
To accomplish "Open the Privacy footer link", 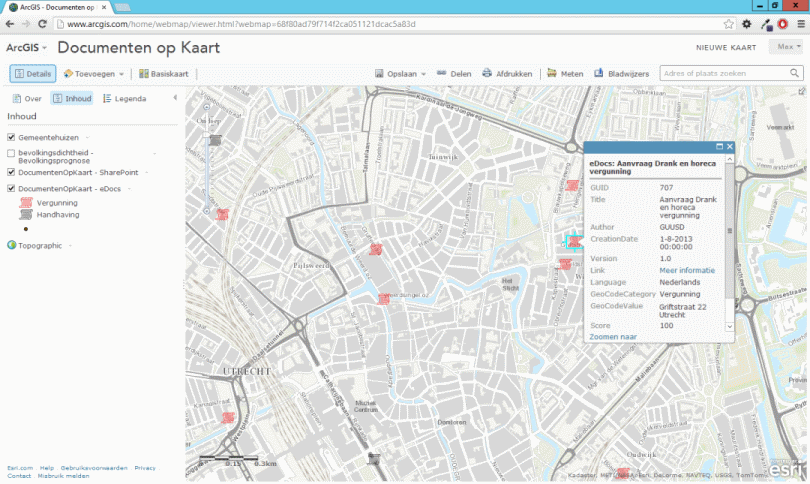I will click(x=145, y=468).
